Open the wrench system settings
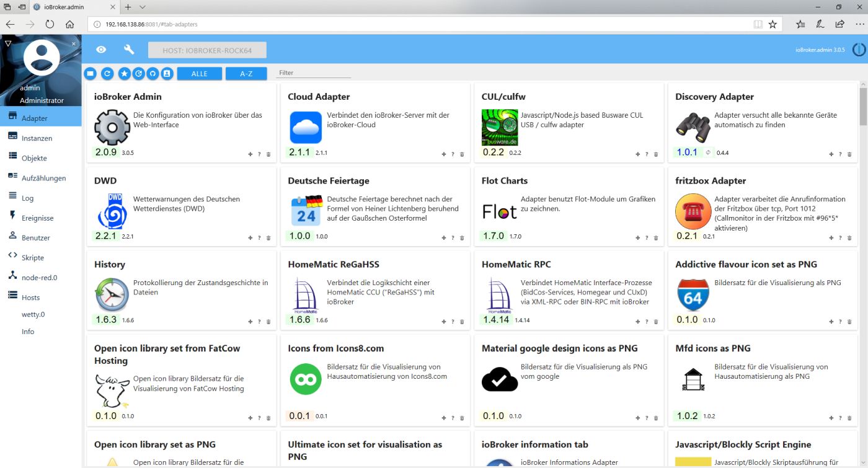 (x=129, y=50)
